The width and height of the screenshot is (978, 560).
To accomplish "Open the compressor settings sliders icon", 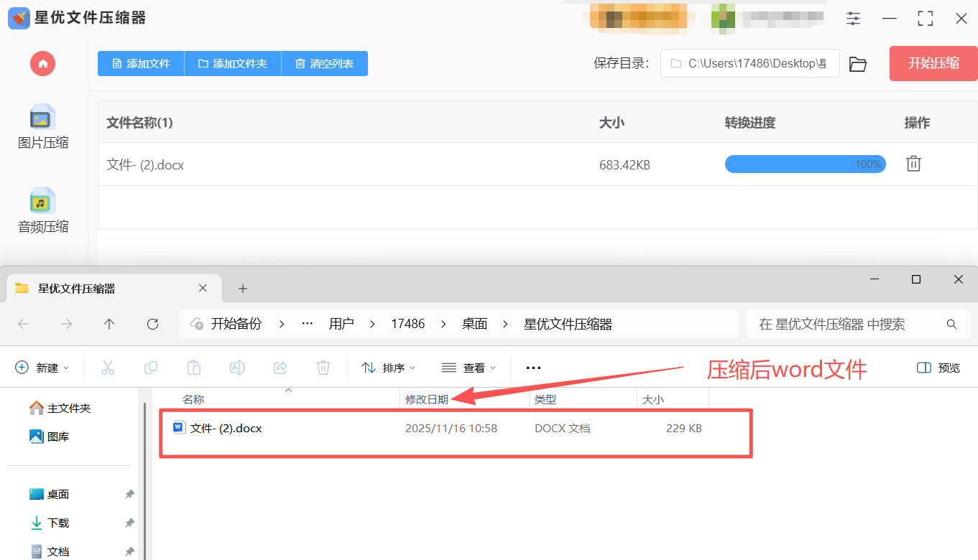I will tap(853, 19).
